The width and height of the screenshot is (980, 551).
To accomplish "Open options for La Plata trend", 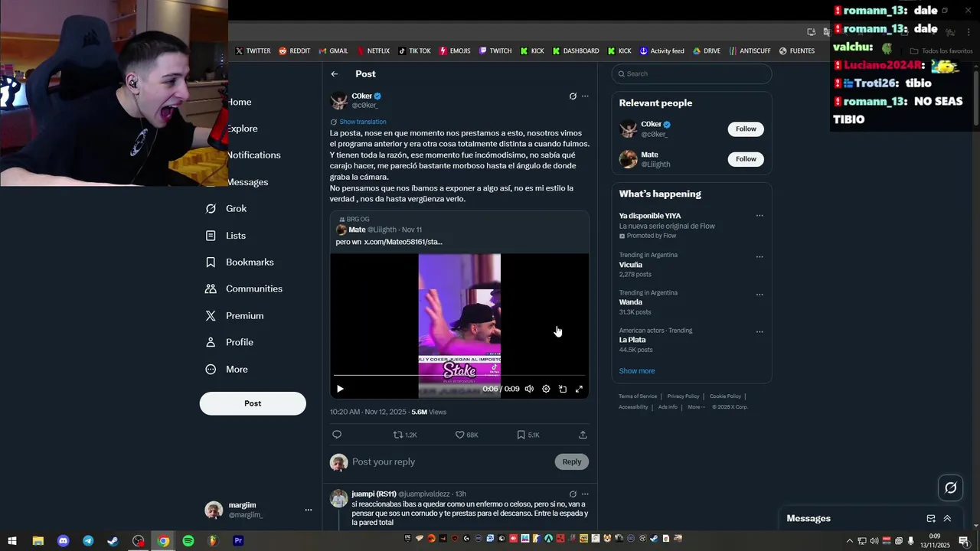I will (x=759, y=332).
